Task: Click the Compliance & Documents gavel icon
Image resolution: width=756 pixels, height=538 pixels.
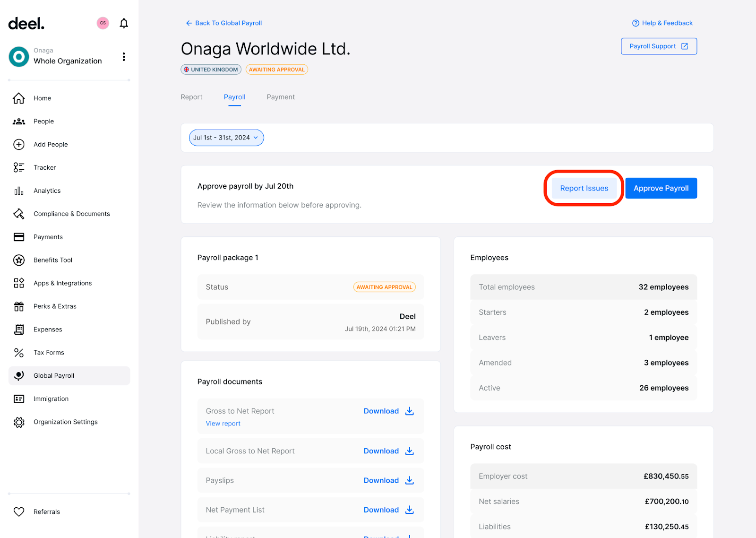Action: point(19,214)
